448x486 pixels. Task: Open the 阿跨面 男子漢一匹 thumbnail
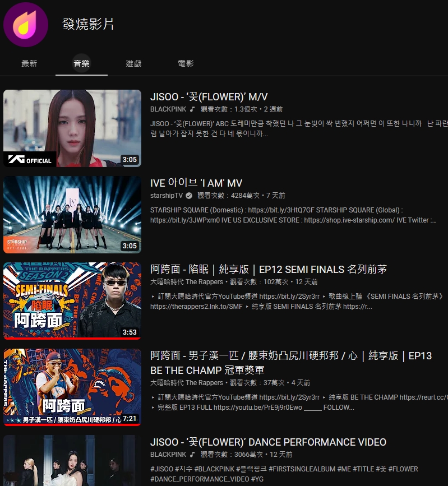click(x=72, y=387)
